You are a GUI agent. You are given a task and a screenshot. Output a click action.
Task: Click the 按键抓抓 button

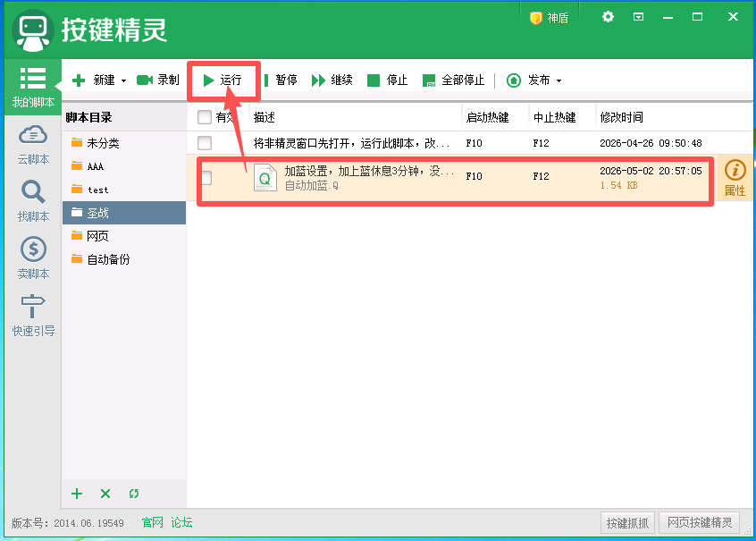(627, 522)
